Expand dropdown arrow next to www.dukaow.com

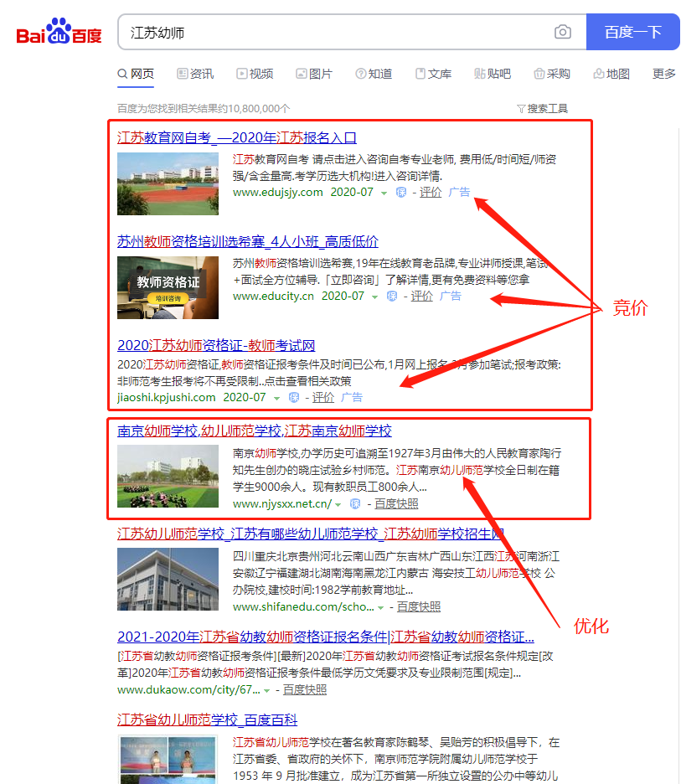(x=267, y=691)
